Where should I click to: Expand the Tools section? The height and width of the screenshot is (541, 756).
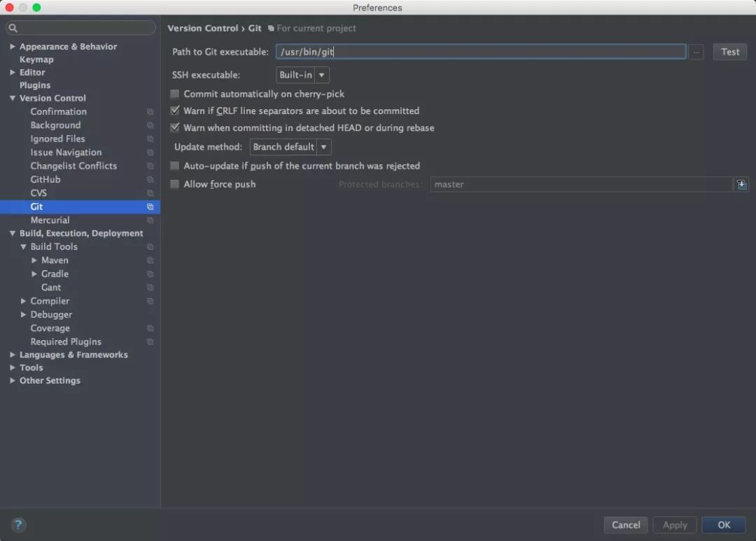(13, 367)
